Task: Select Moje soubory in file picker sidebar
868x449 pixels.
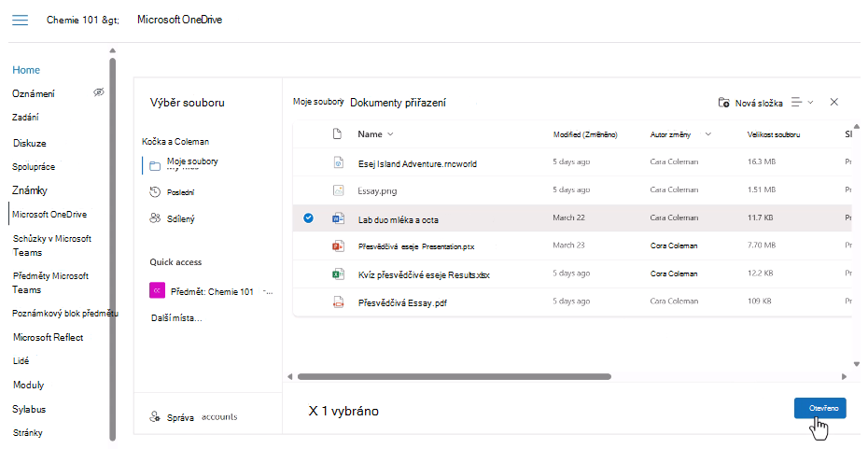Action: point(192,162)
